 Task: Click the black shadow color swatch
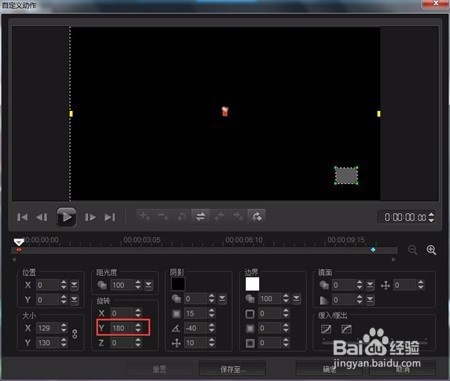click(x=178, y=284)
